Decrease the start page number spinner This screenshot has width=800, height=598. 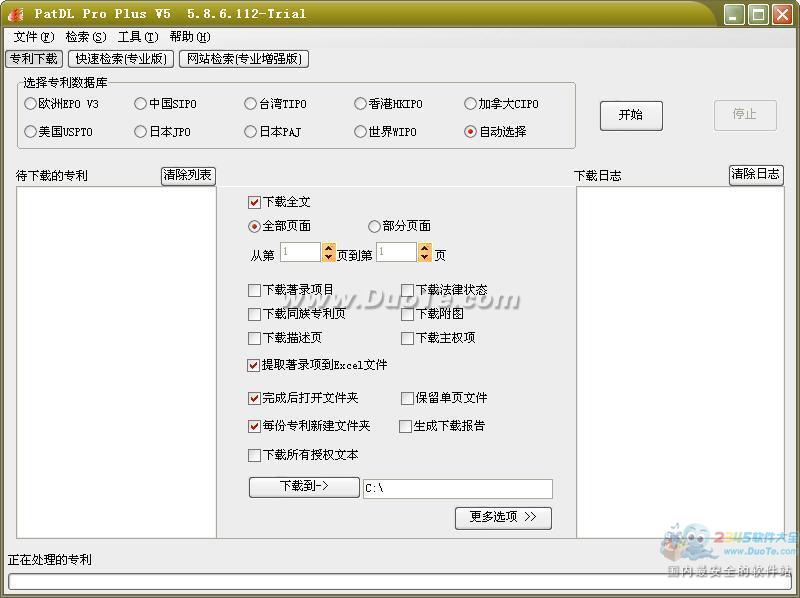[x=329, y=257]
